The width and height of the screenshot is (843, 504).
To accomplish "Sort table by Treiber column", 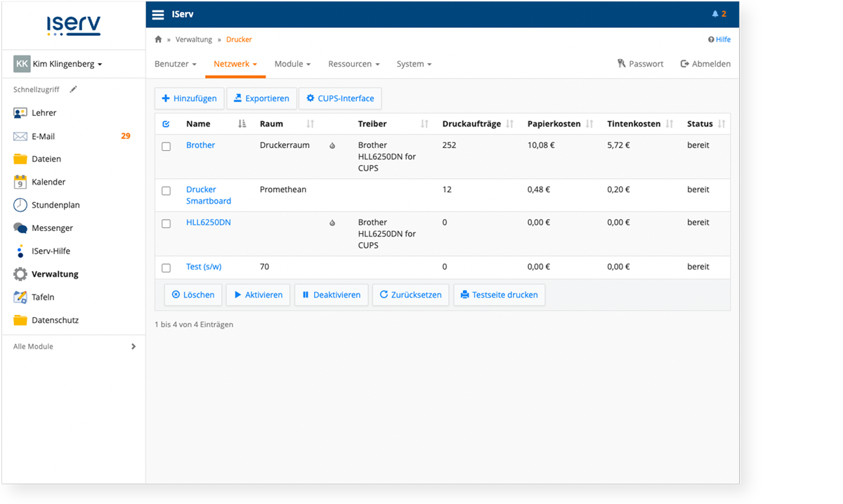I will (424, 124).
